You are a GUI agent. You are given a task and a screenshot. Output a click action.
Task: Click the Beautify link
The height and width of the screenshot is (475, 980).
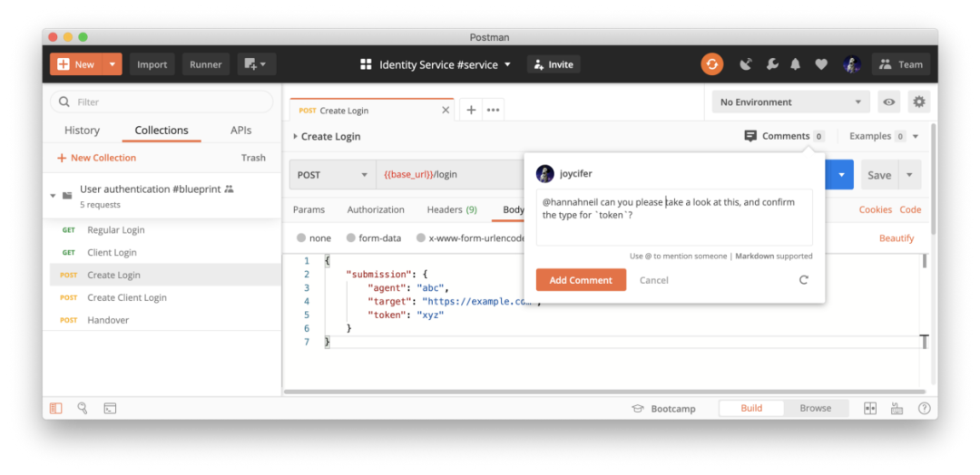click(x=896, y=238)
